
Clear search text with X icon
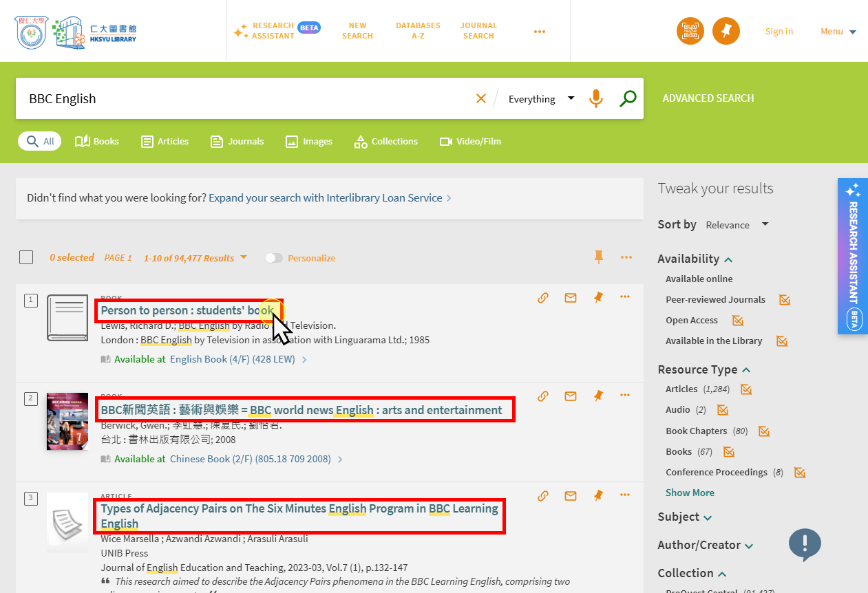[481, 99]
